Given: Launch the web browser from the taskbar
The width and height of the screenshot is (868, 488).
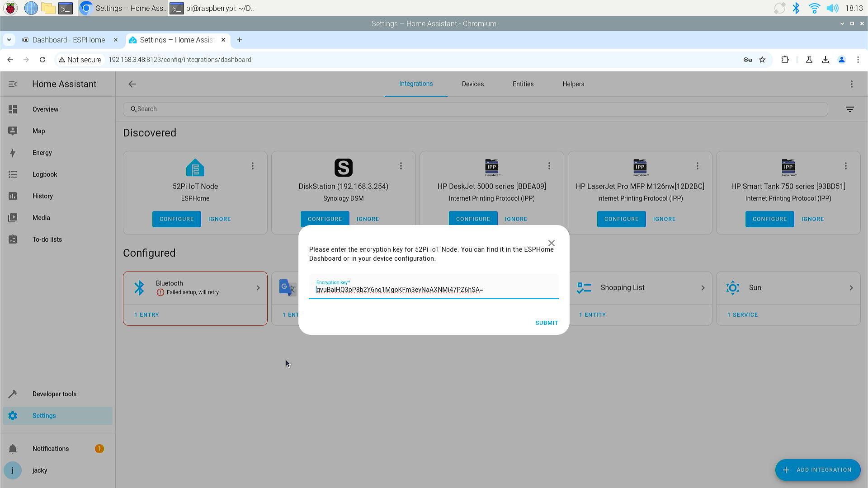Looking at the screenshot, I should pos(31,8).
